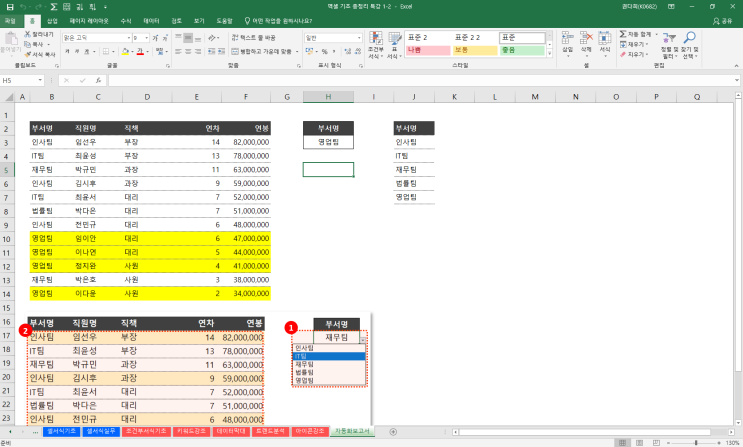
Task: Apply the fill color bucket
Action: click(125, 51)
